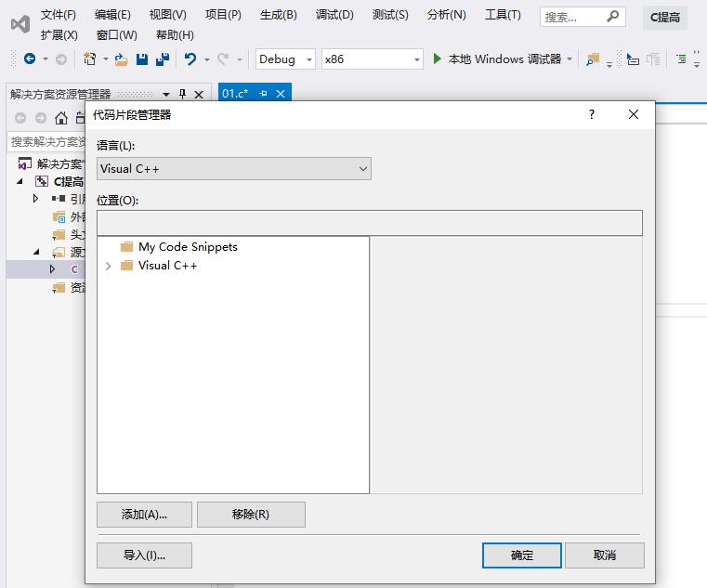Save all files with the double-disk icon
The width and height of the screenshot is (707, 588).
163,59
